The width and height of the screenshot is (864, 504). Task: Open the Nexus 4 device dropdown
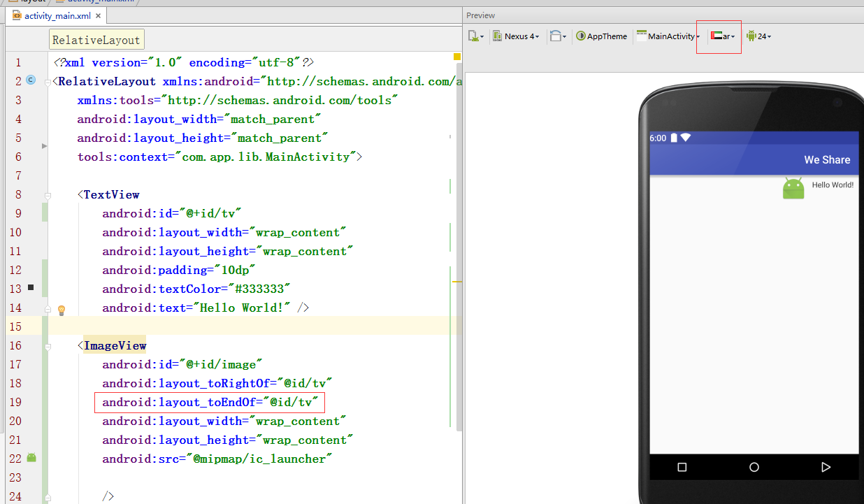(516, 36)
